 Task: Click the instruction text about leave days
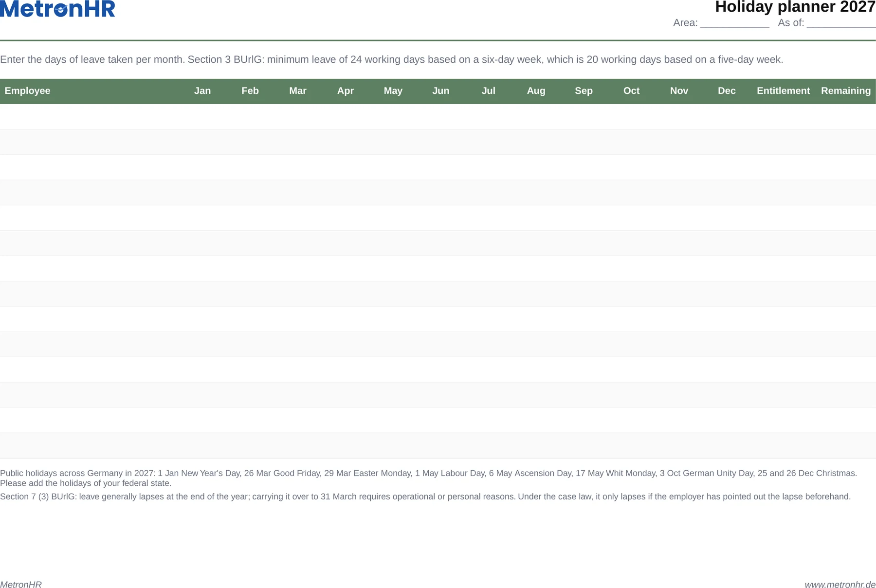point(392,60)
